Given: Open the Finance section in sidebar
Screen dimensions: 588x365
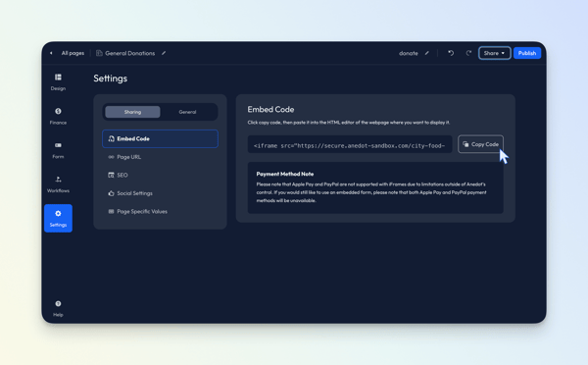Looking at the screenshot, I should tap(58, 116).
